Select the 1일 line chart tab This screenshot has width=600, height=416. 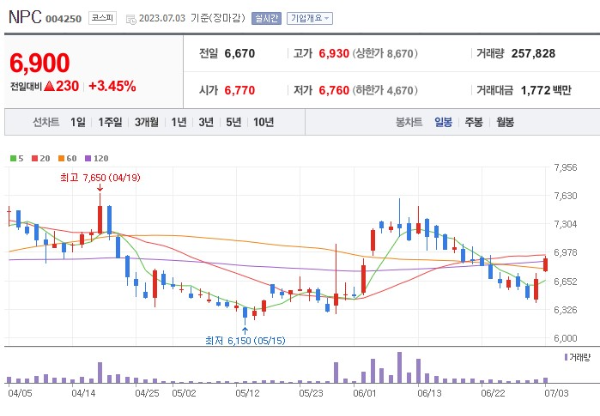click(x=78, y=122)
